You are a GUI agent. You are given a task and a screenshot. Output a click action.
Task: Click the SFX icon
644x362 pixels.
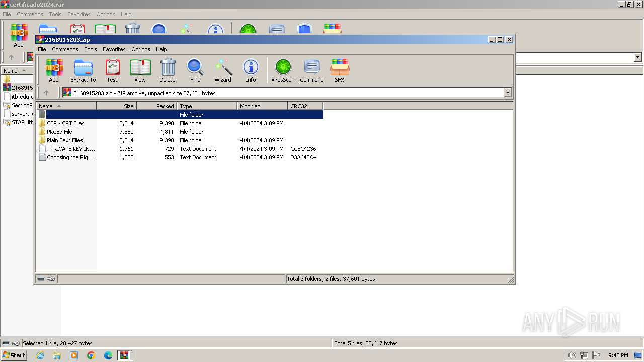(340, 70)
